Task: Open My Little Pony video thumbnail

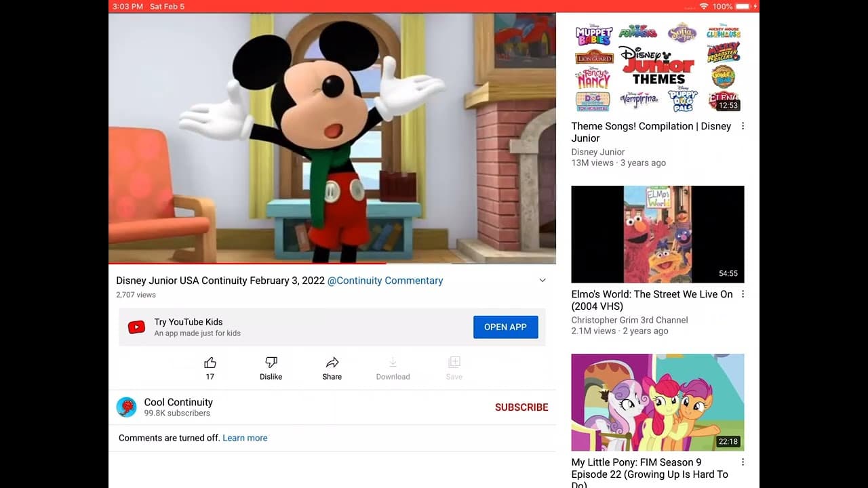Action: (x=658, y=403)
